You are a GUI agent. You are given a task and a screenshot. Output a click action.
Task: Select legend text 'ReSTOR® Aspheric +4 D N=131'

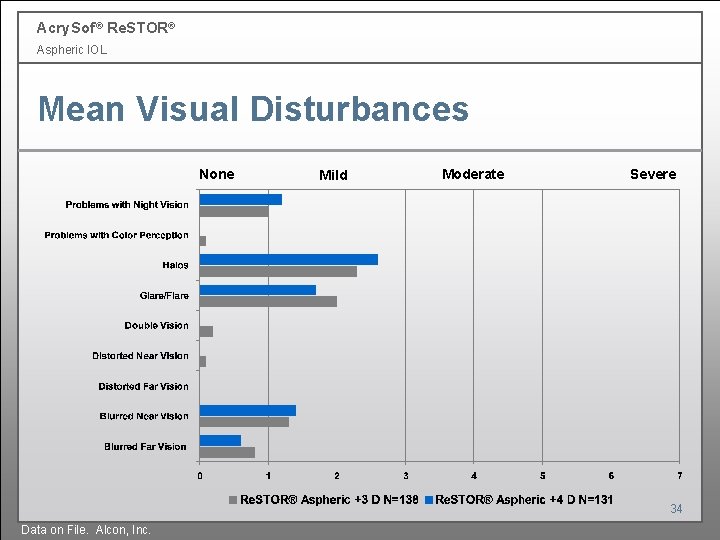pos(524,500)
